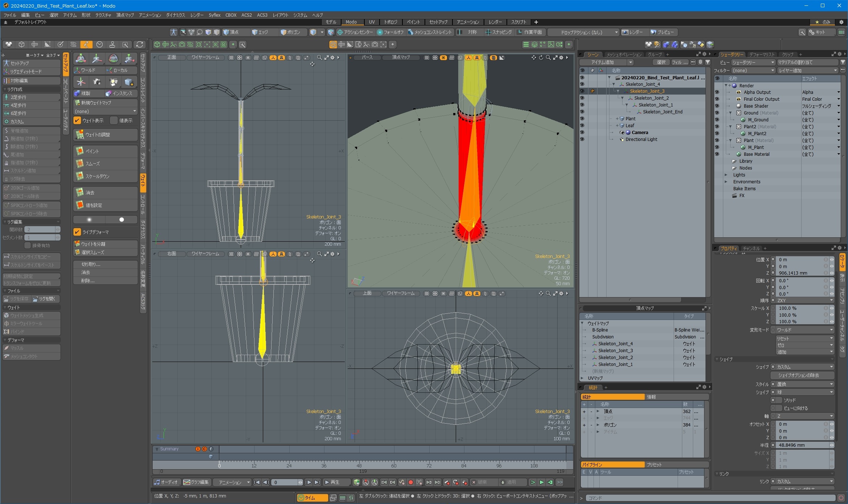
Task: Select the スムーズ weight smooth tool
Action: [x=106, y=163]
